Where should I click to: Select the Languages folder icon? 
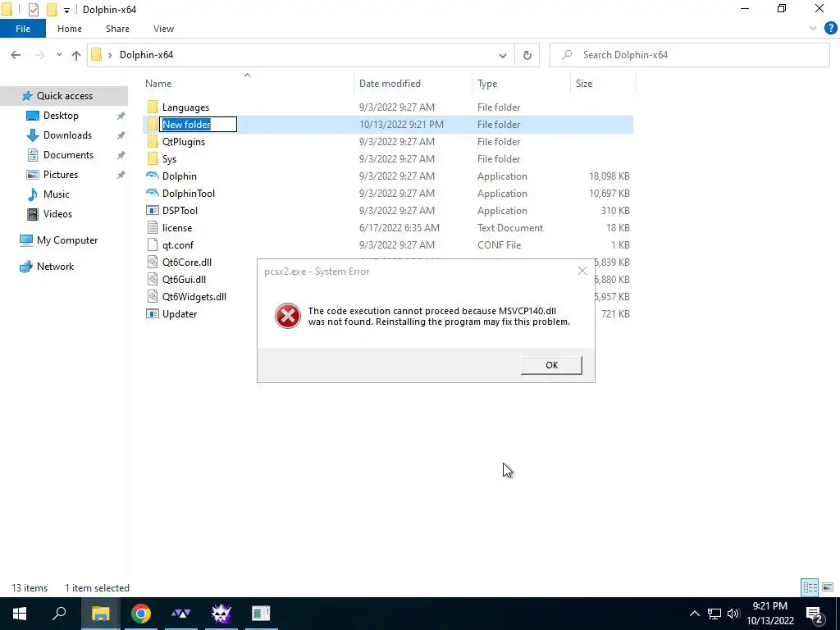click(x=153, y=107)
